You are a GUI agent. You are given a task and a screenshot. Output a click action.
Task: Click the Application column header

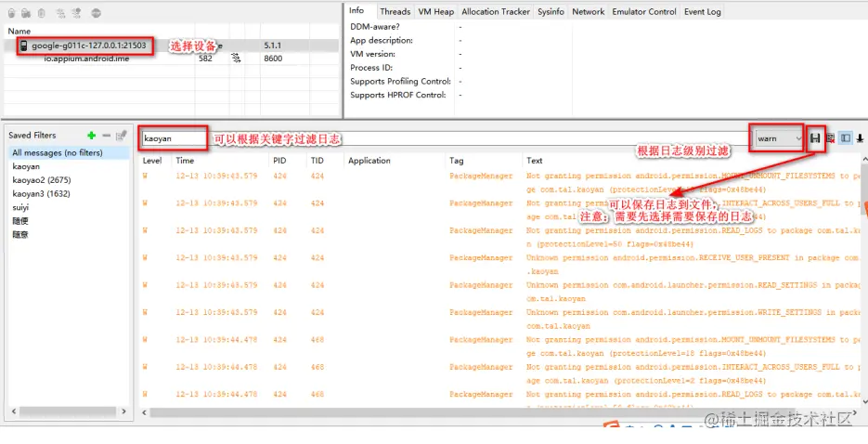369,161
